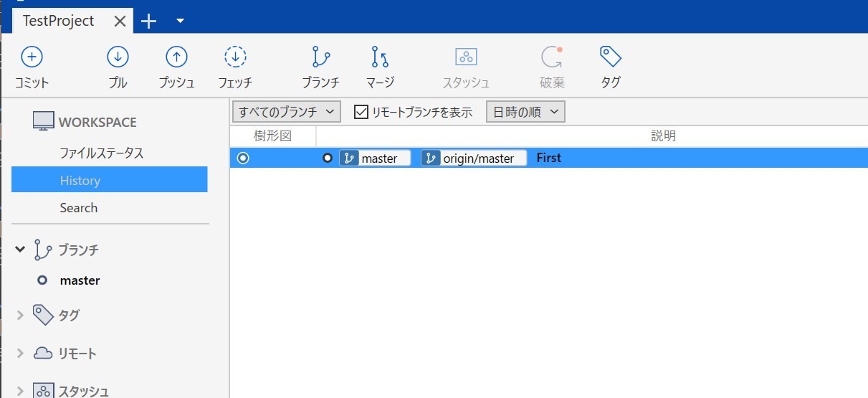Click the Fetch (フェッチ) toolbar icon
Screen dimensions: 868x398
(235, 57)
